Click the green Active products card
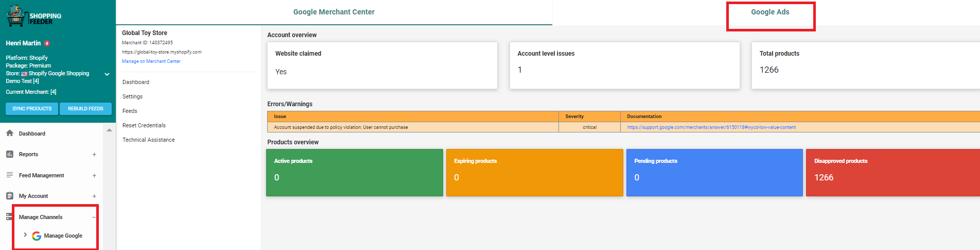The height and width of the screenshot is (250, 980). coord(355,173)
